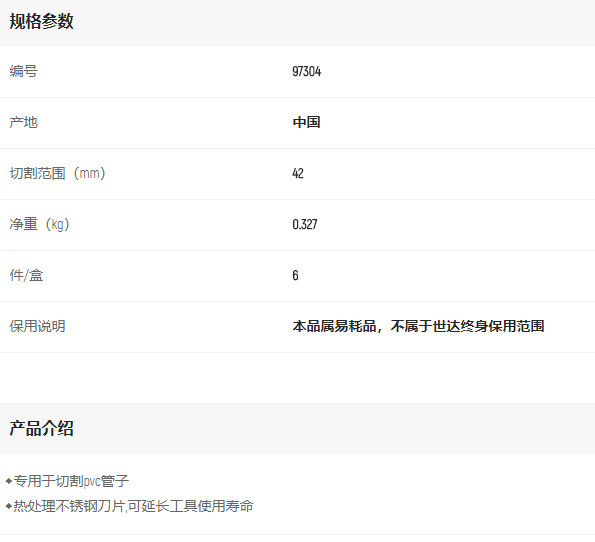Click the 规格参数 section heading
This screenshot has height=542, width=595.
[x=41, y=21]
